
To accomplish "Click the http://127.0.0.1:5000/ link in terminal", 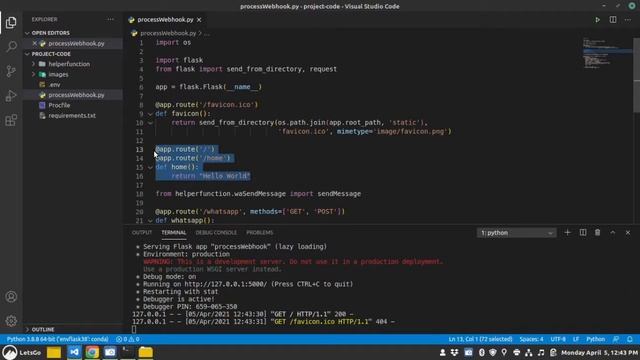I will [225, 284].
